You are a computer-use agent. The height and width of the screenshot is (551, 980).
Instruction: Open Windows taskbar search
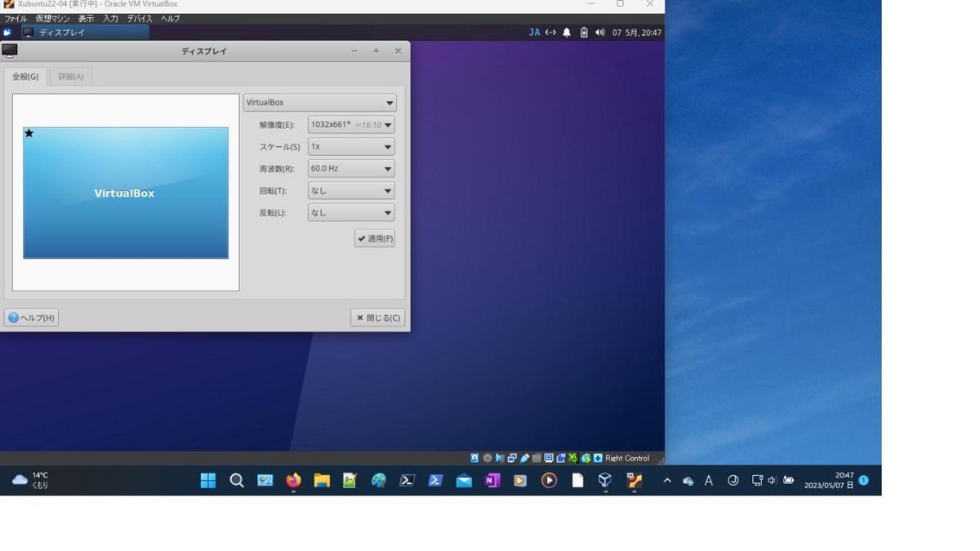237,481
